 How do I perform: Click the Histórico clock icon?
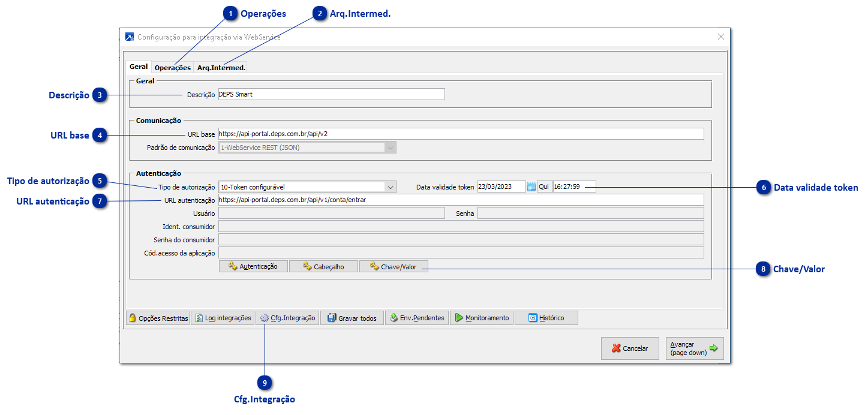coord(531,317)
